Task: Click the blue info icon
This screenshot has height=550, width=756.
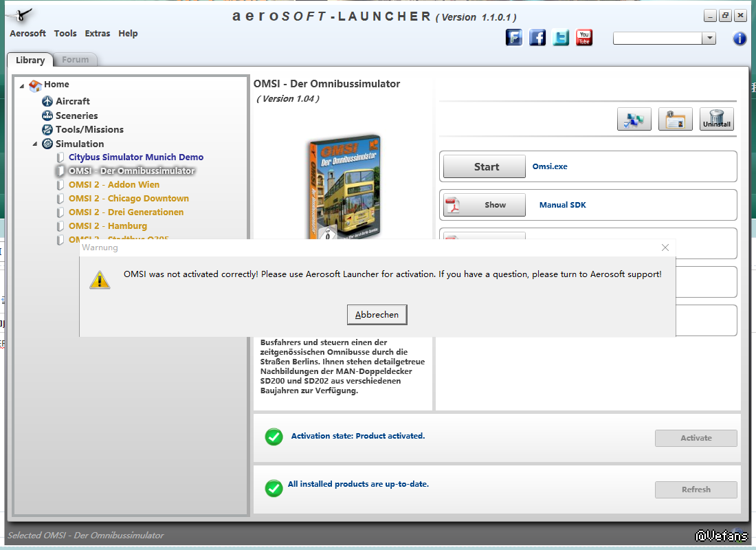Action: pyautogui.click(x=739, y=38)
